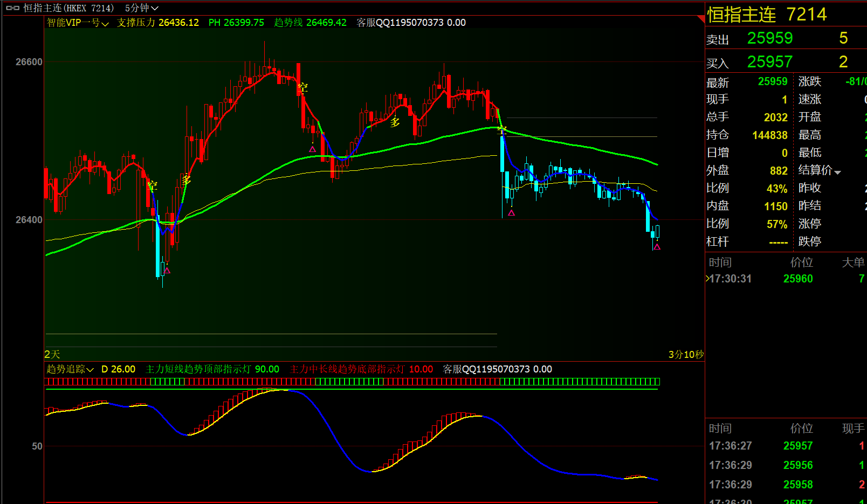
Task: Select the 17:36:27 trade row
Action: 786,446
